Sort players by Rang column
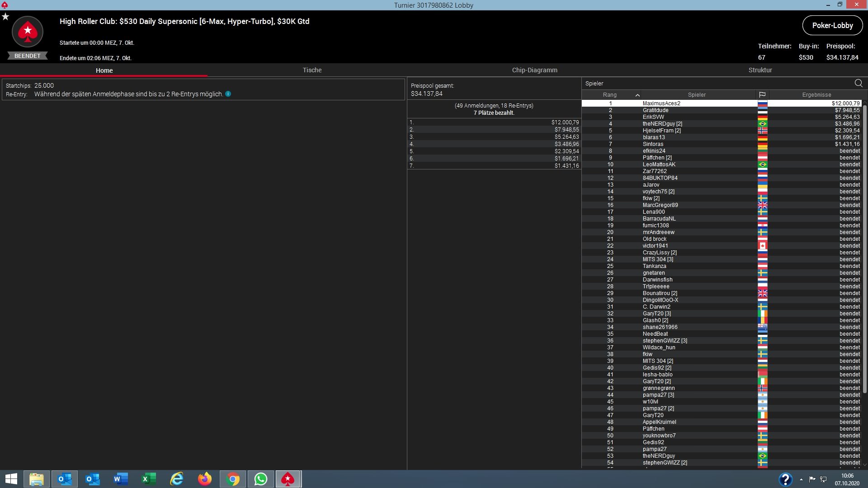The width and height of the screenshot is (868, 488). pos(610,95)
